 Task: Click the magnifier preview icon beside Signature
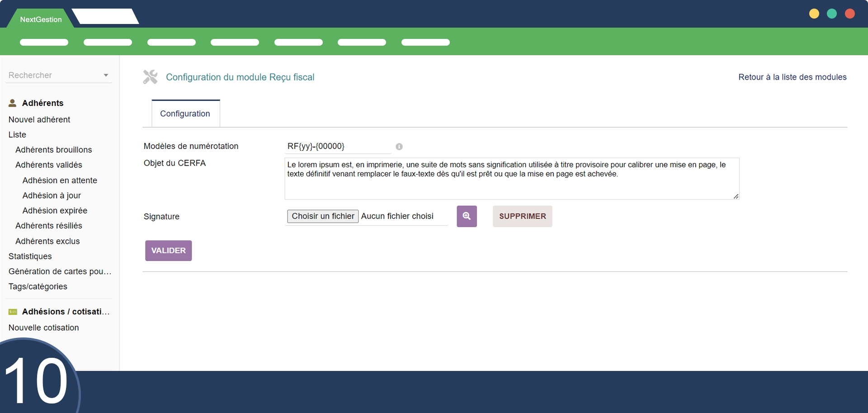(x=467, y=216)
